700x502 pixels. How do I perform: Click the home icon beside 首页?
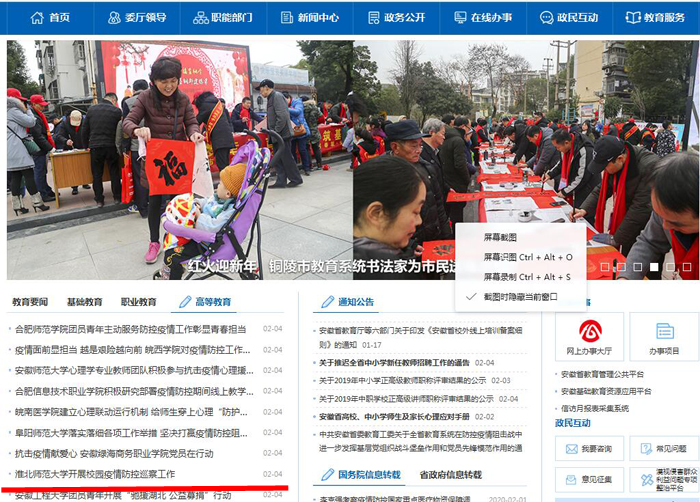(x=37, y=18)
